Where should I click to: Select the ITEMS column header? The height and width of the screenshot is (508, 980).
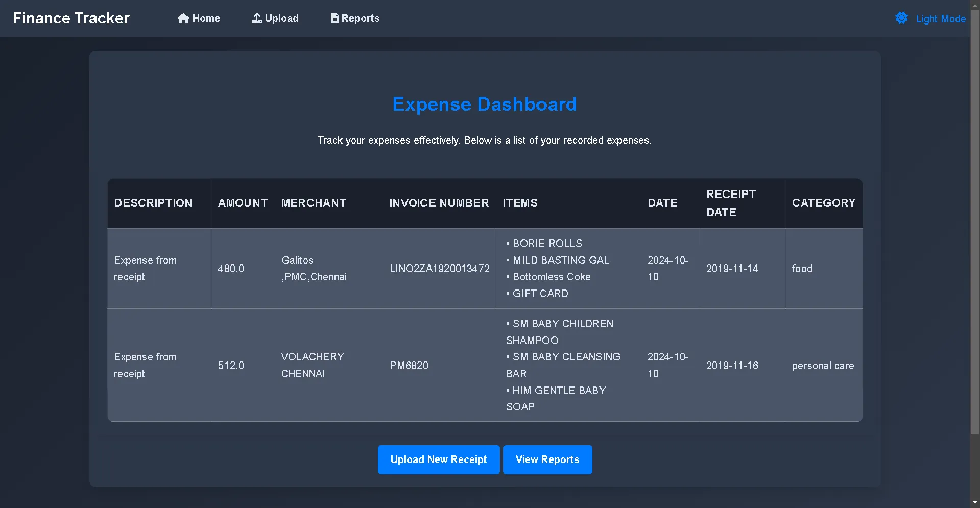point(520,203)
